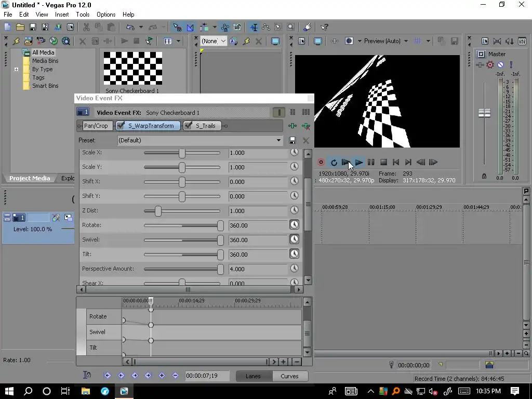Screen dimensions: 532x399
Task: Enable animate clock for Scale X
Action: coord(294,152)
